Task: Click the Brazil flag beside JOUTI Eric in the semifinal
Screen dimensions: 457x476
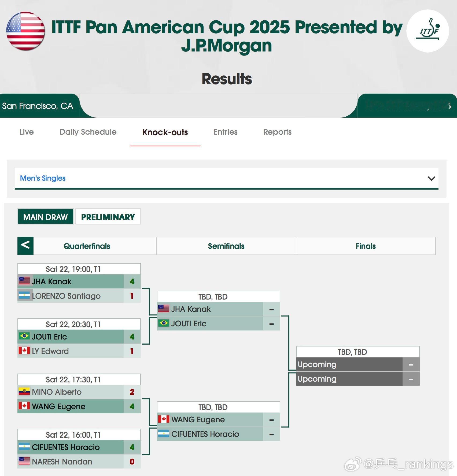Action: click(x=164, y=323)
